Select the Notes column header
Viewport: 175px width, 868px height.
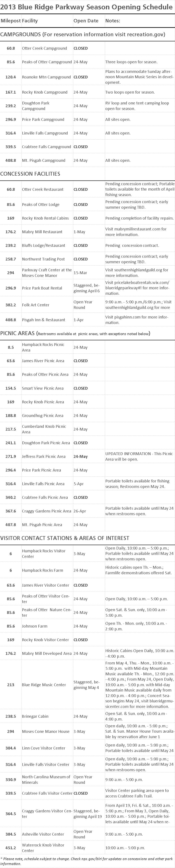113,20
